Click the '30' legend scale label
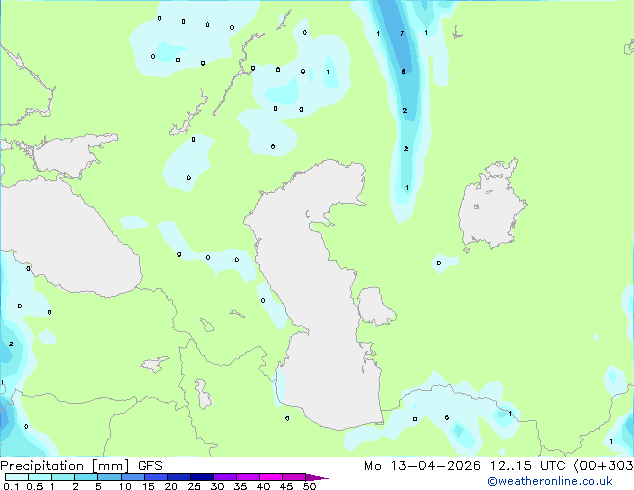Screen dimensions: 634x490 tap(217, 486)
